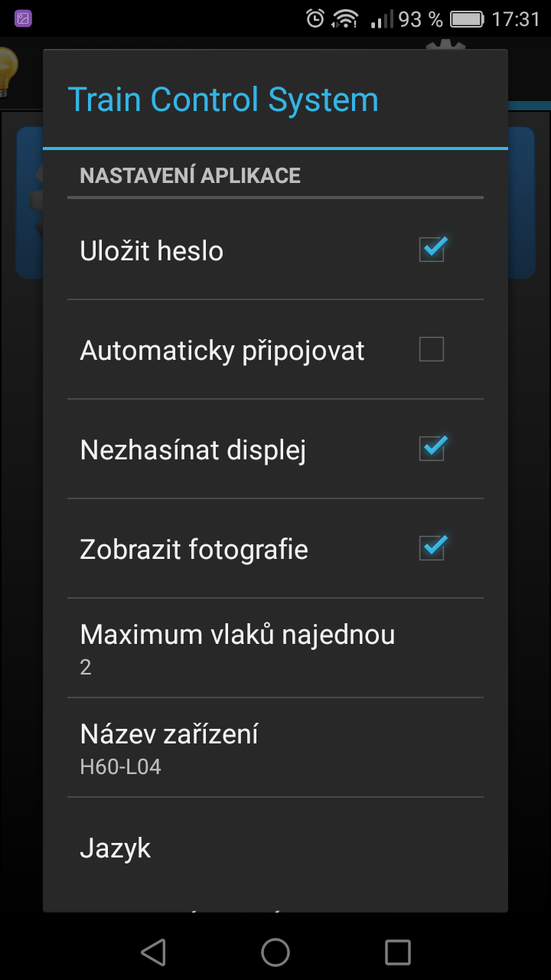The width and height of the screenshot is (551, 980).
Task: Disable the Nezhasínat displej checkbox
Action: [x=432, y=449]
